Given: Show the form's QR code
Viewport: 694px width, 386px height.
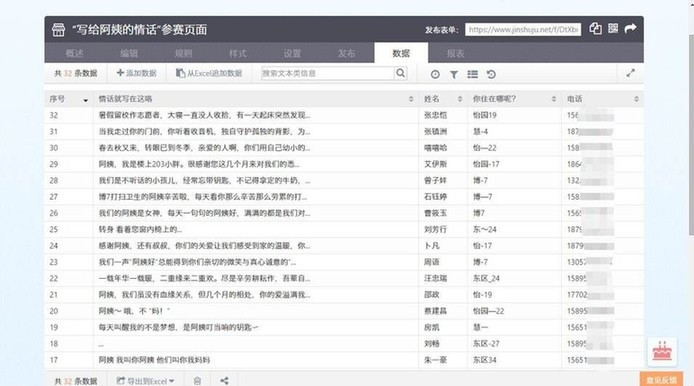Looking at the screenshot, I should click(x=613, y=29).
